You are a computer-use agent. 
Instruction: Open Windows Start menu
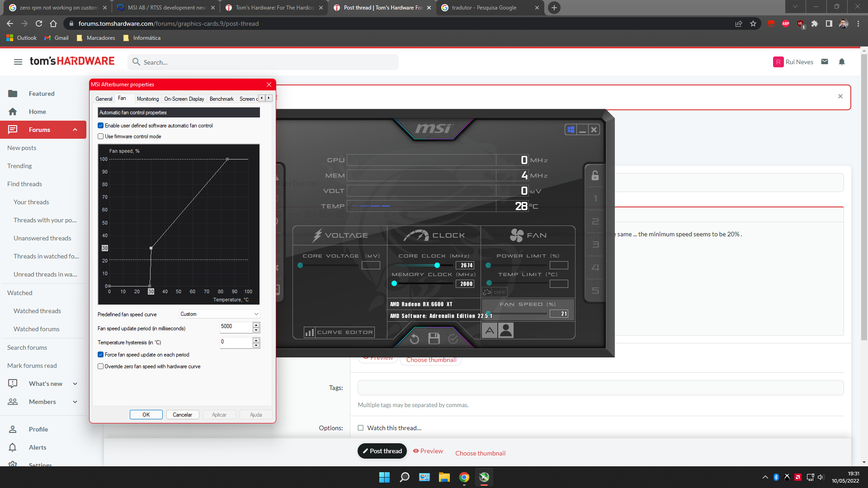point(384,477)
